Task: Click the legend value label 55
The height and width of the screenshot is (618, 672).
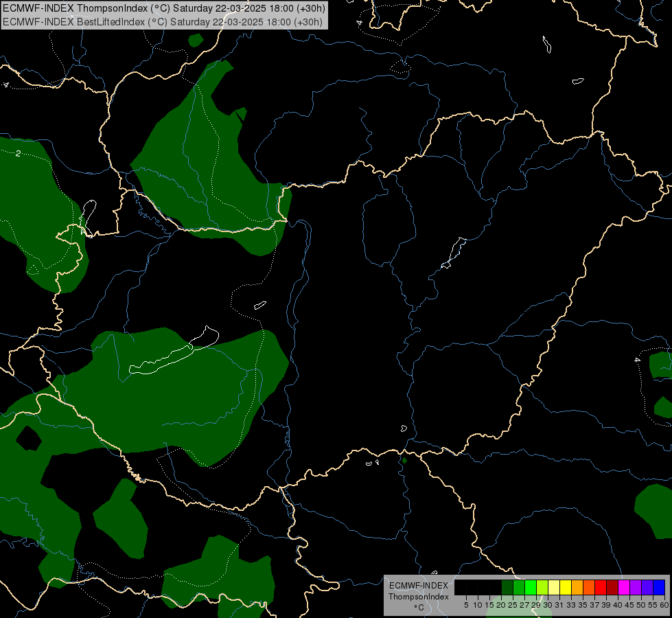Action: point(653,605)
